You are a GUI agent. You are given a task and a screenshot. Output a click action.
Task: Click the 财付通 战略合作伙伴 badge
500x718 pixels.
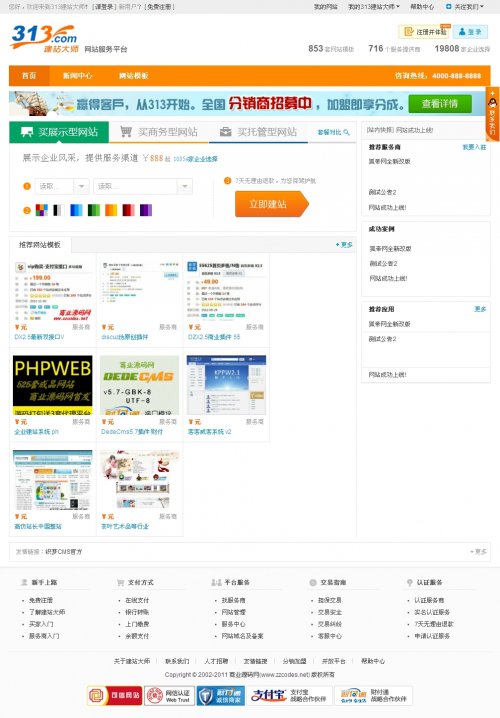pos(373,696)
